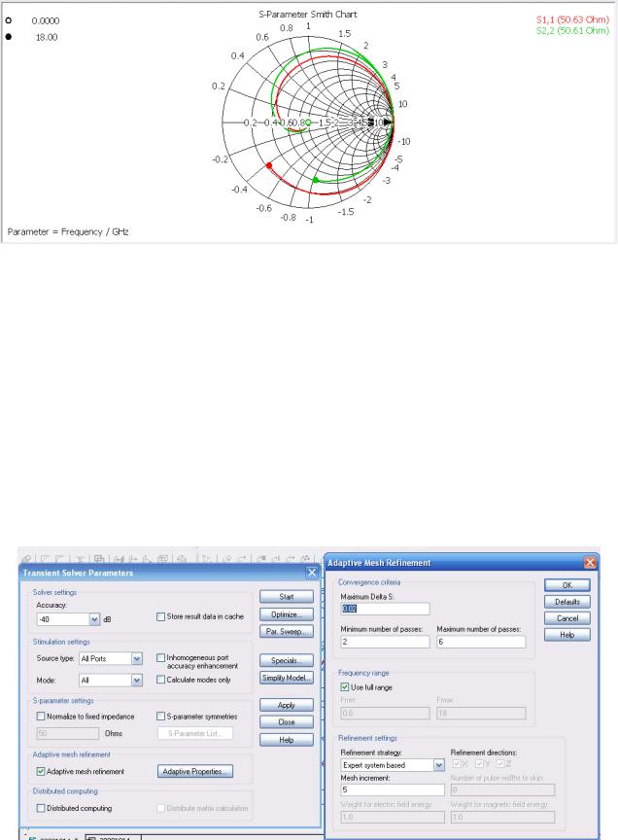Apply the transient solver settings

click(287, 705)
